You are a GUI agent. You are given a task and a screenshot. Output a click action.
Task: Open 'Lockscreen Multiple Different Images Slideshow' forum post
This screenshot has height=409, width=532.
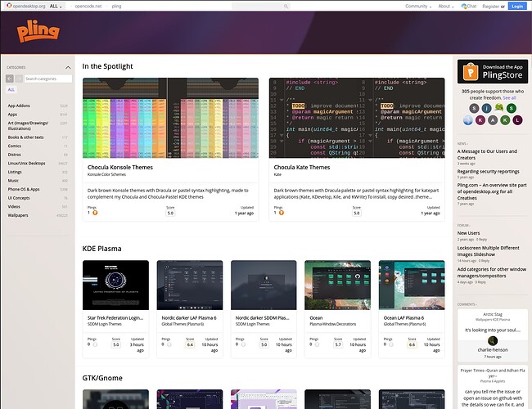489,251
